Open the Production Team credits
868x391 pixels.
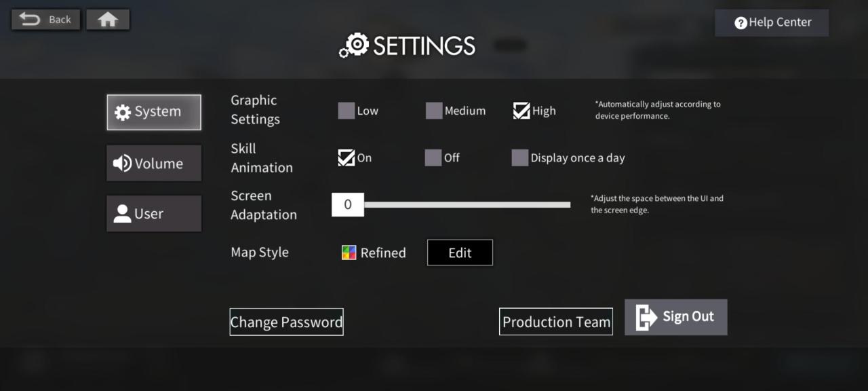[556, 322]
